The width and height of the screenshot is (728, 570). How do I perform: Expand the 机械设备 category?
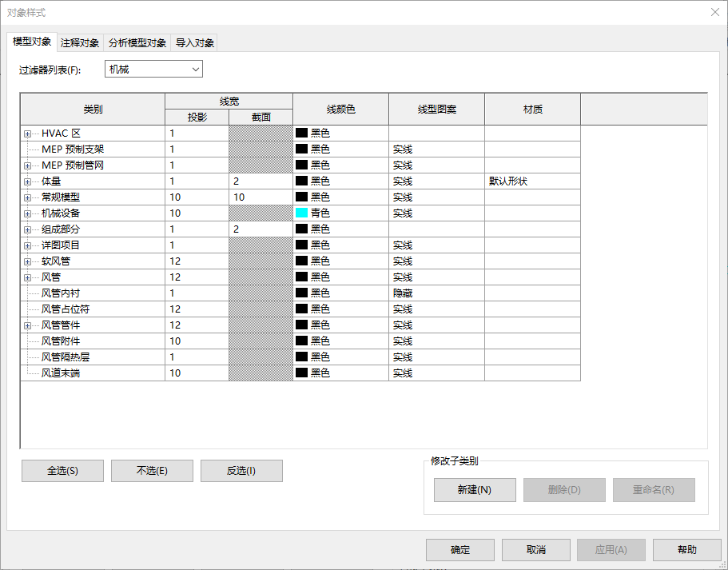click(27, 213)
